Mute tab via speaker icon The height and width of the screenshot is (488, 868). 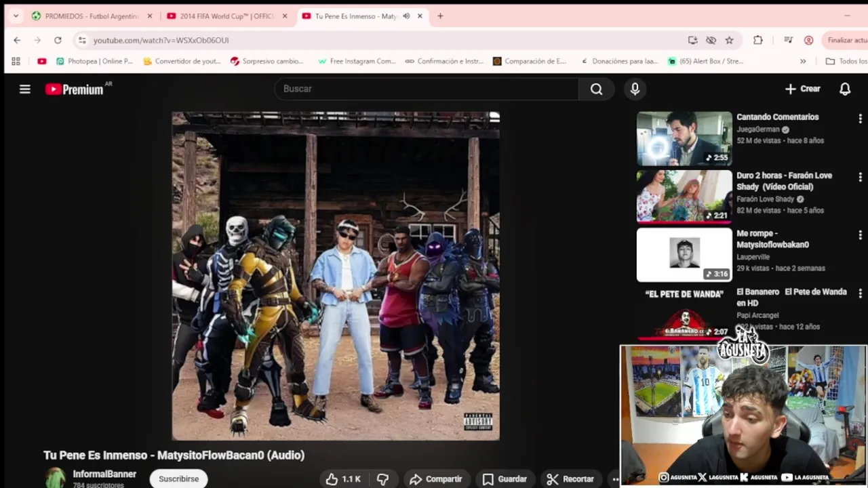pyautogui.click(x=406, y=16)
